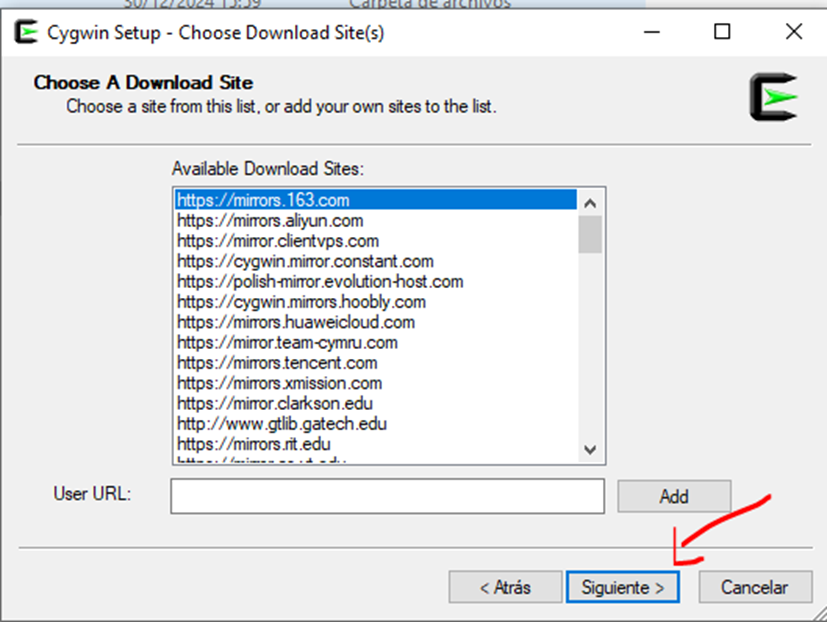Click scrollbar down arrow in sites list

tap(590, 450)
